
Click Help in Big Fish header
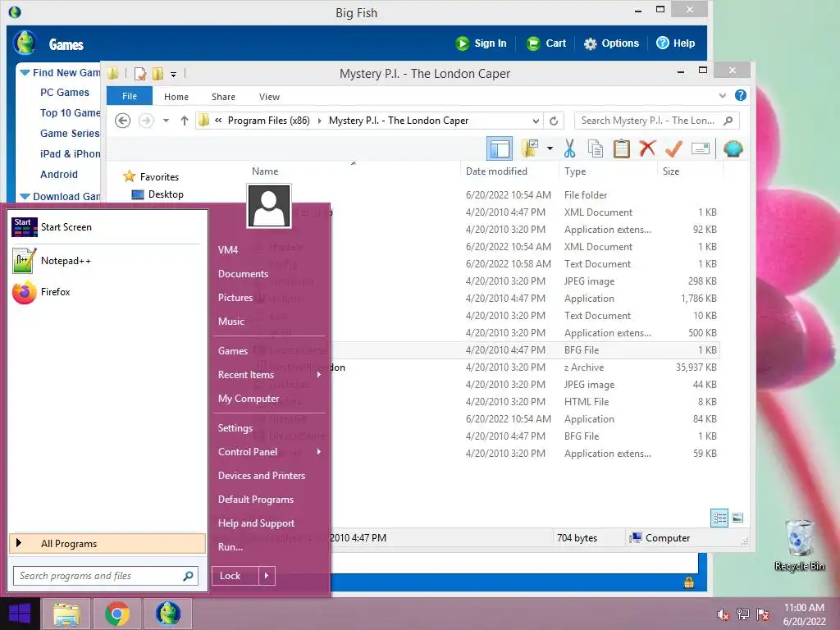coord(676,43)
